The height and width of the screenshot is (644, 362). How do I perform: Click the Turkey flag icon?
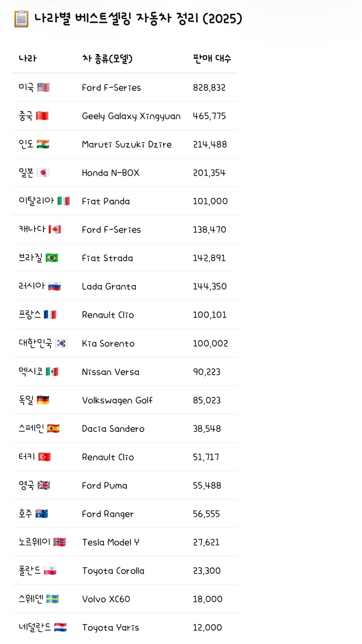[45, 457]
